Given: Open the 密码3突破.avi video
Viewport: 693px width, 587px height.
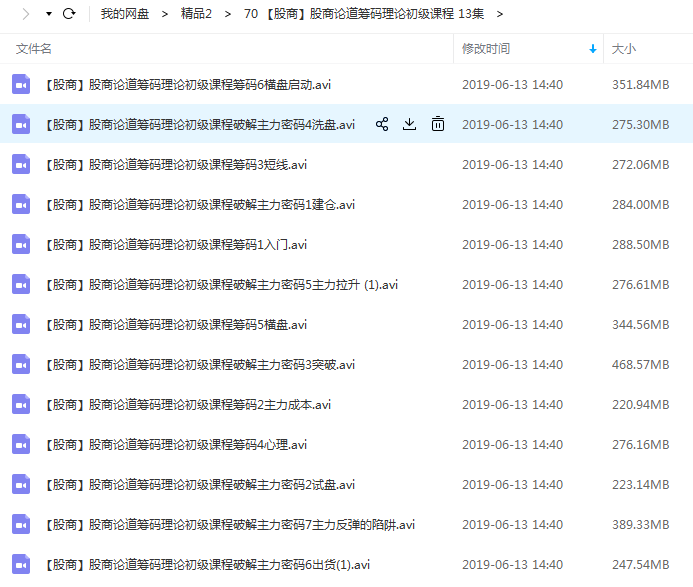Looking at the screenshot, I should click(200, 365).
